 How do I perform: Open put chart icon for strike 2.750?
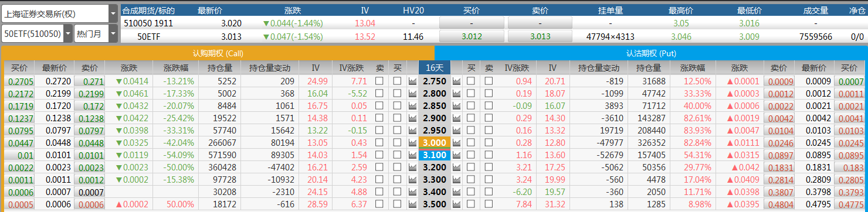[x=456, y=81]
